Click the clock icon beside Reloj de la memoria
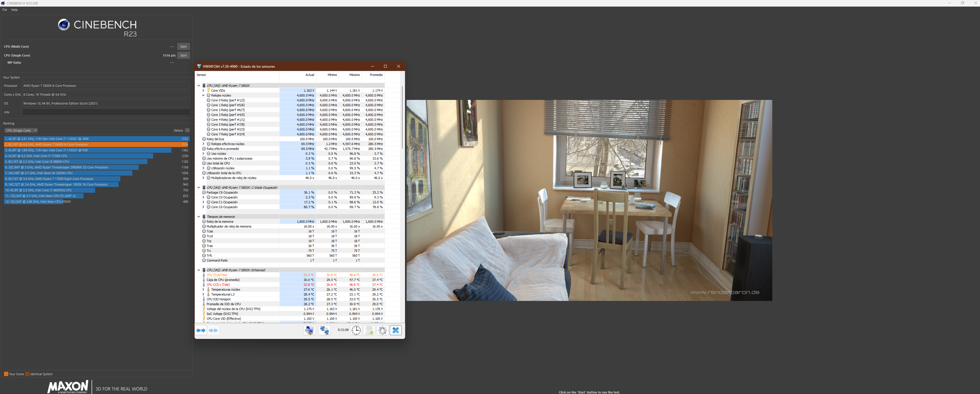The width and height of the screenshot is (980, 394). (x=204, y=222)
